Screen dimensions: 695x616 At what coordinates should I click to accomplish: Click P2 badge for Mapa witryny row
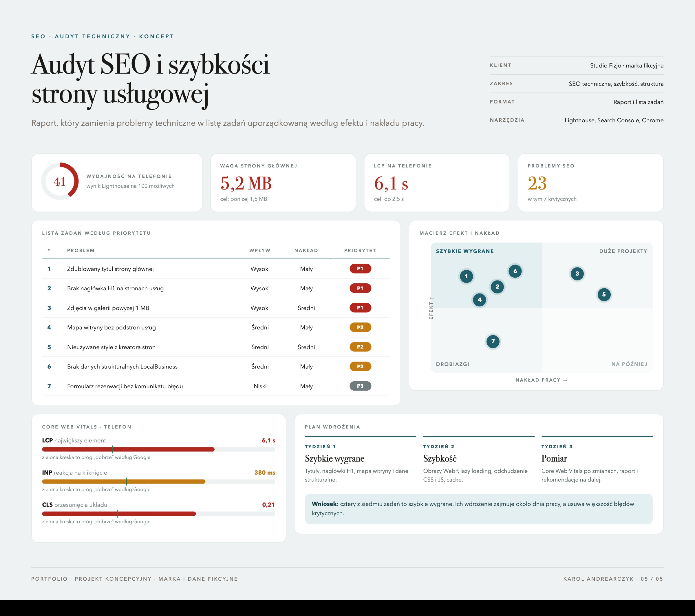coord(360,328)
